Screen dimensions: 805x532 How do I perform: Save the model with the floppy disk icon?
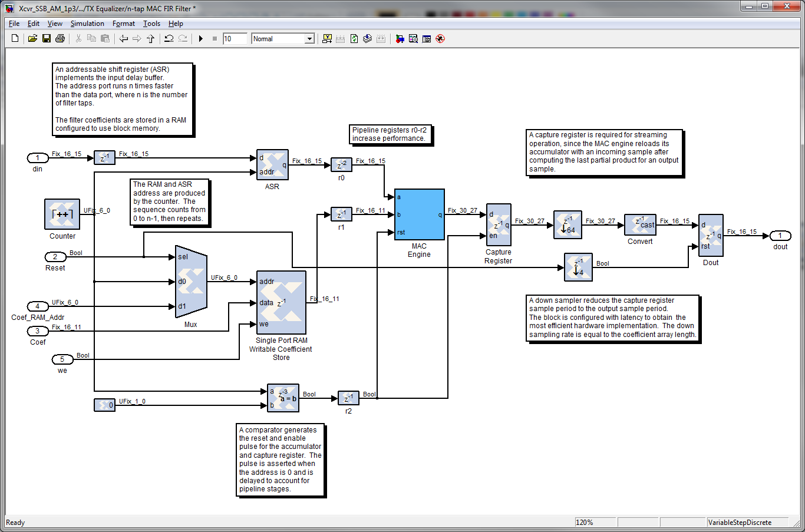(x=47, y=39)
